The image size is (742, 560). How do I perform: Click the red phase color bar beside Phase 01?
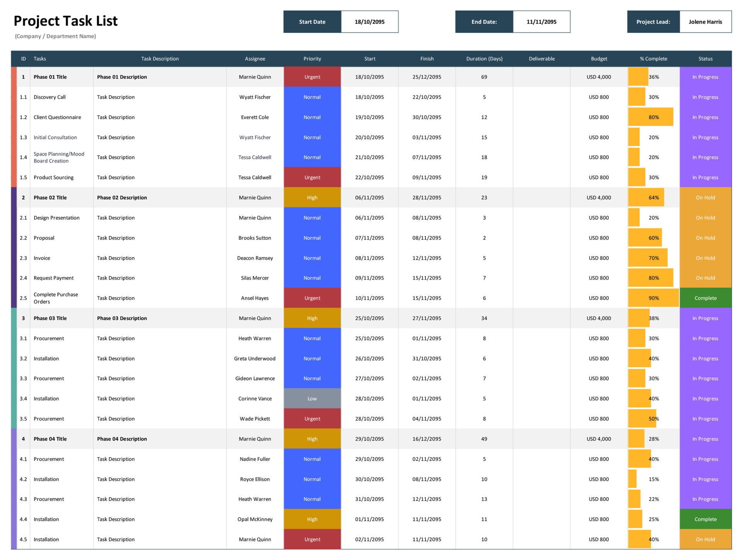pyautogui.click(x=14, y=127)
